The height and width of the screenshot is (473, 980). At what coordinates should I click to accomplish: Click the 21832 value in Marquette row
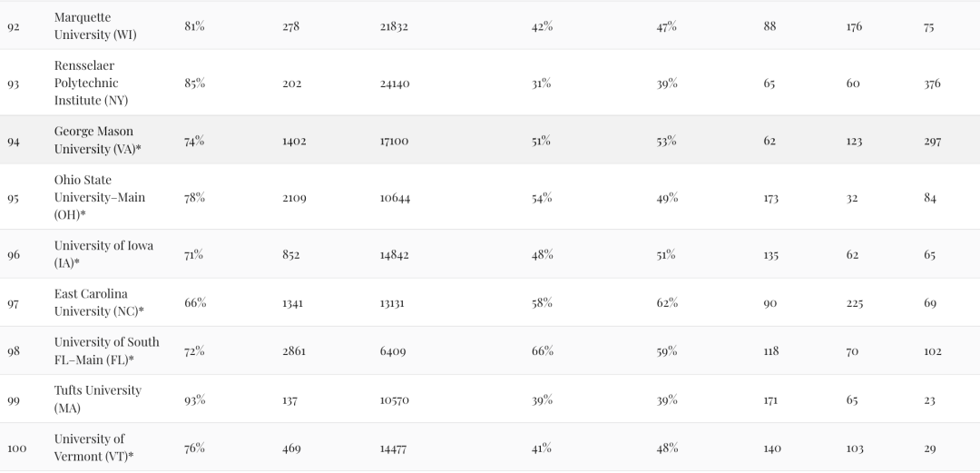[394, 26]
